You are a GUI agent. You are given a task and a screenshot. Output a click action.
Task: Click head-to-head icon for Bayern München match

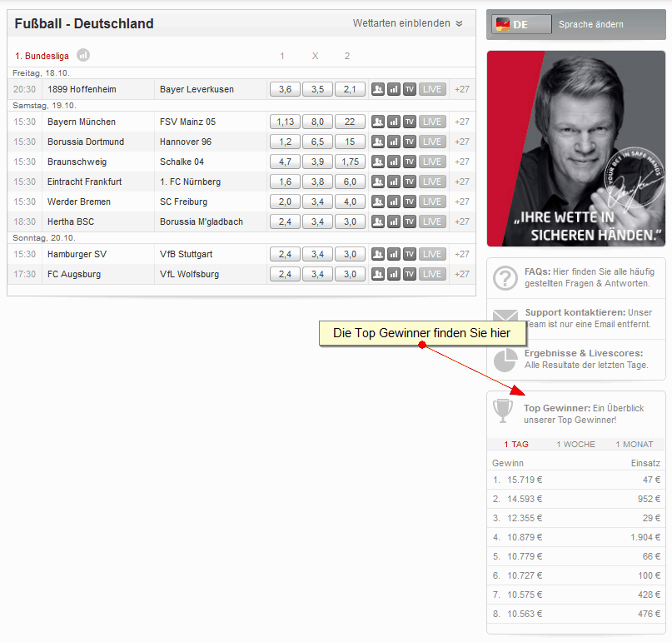377,122
